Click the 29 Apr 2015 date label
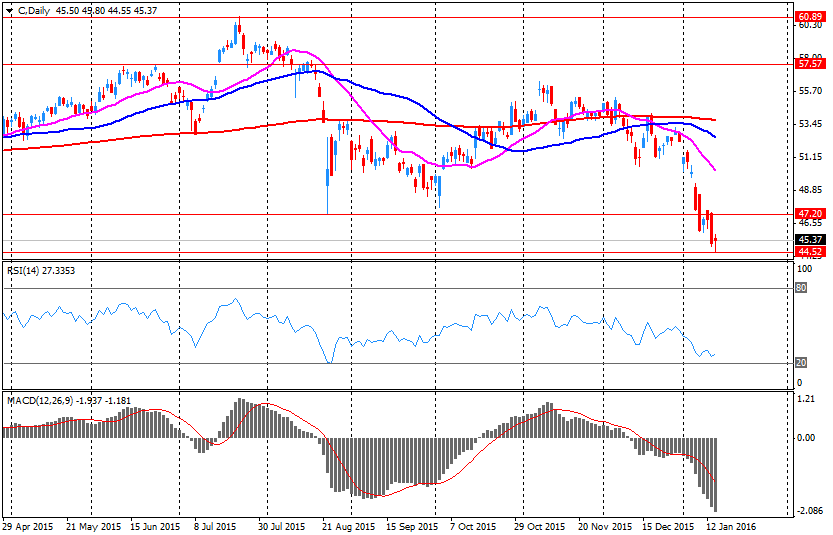The width and height of the screenshot is (833, 535). click(x=28, y=525)
